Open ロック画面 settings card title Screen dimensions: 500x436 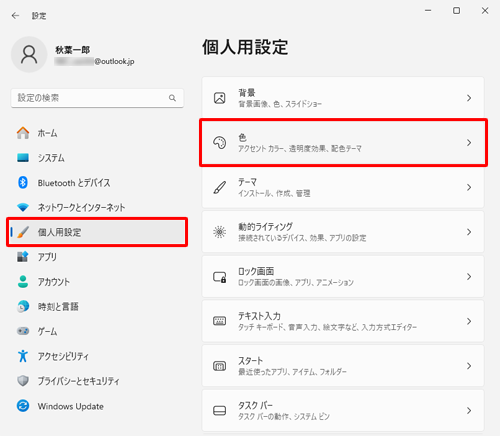pyautogui.click(x=256, y=271)
